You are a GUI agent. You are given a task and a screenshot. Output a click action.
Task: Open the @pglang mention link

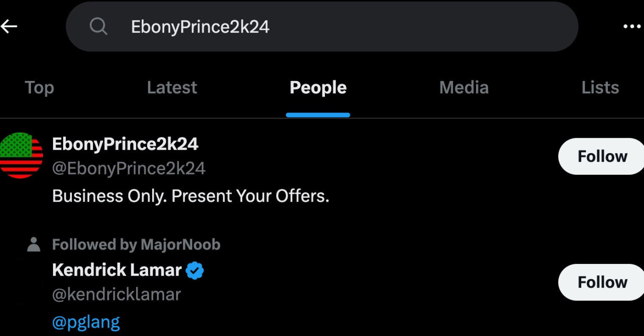(x=86, y=322)
